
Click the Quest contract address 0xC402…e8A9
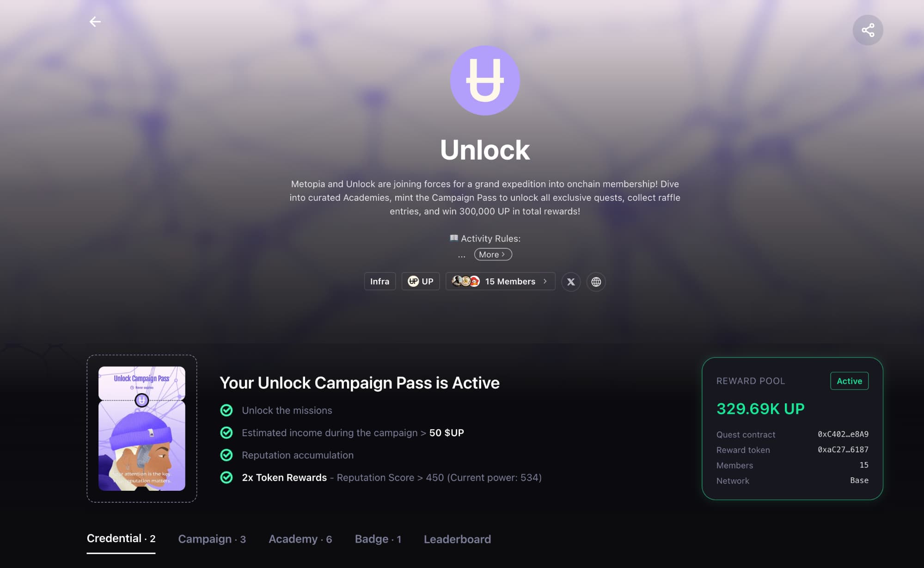pos(843,434)
